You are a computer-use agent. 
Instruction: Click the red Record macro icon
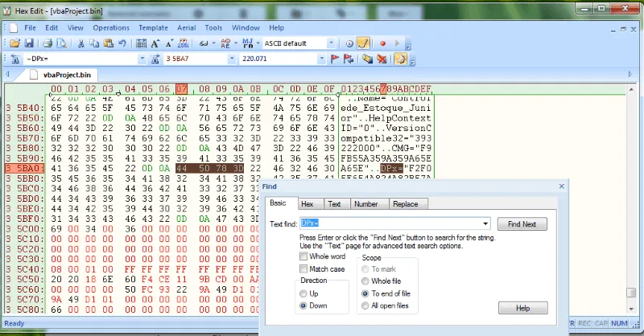(x=383, y=43)
